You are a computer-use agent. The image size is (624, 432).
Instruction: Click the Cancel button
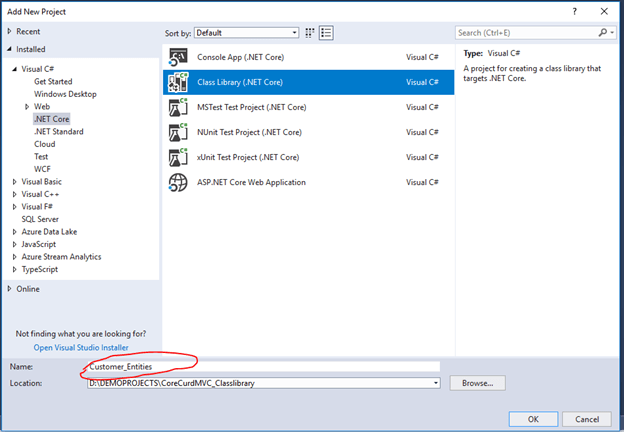coord(587,419)
